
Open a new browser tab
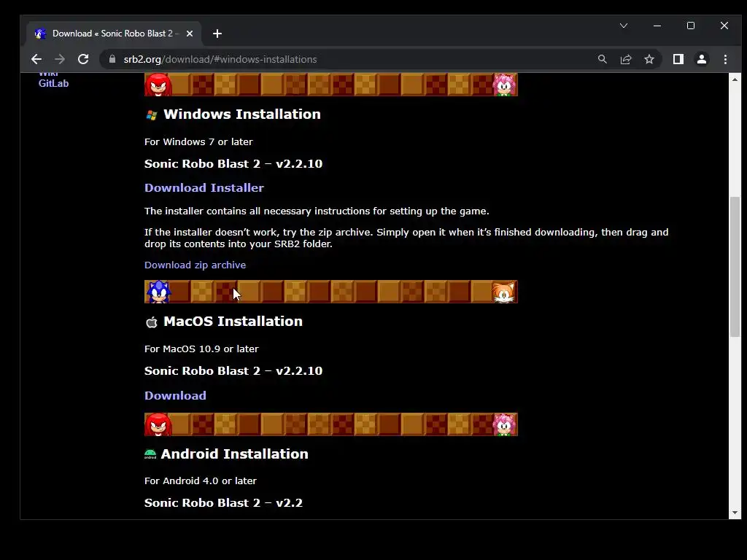click(x=217, y=34)
